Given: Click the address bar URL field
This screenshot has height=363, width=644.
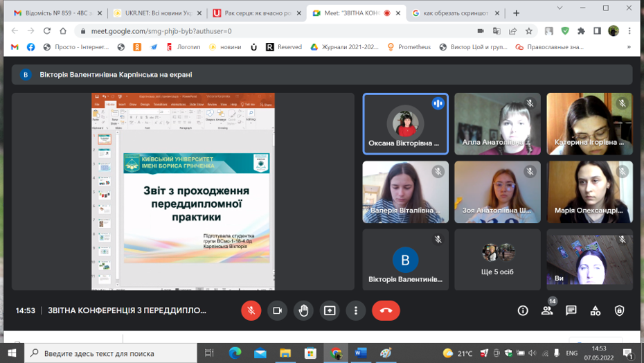Looking at the screenshot, I should click(x=277, y=30).
